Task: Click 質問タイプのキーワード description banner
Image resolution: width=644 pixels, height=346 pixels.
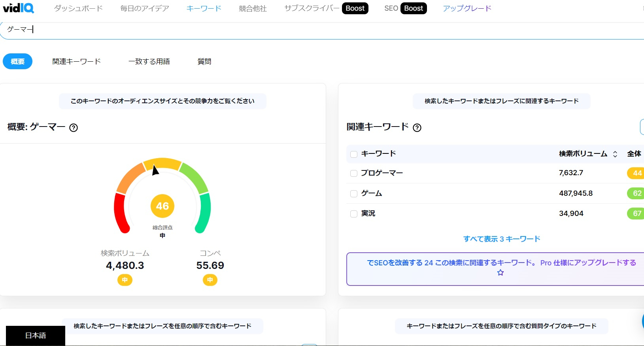Action: point(502,326)
